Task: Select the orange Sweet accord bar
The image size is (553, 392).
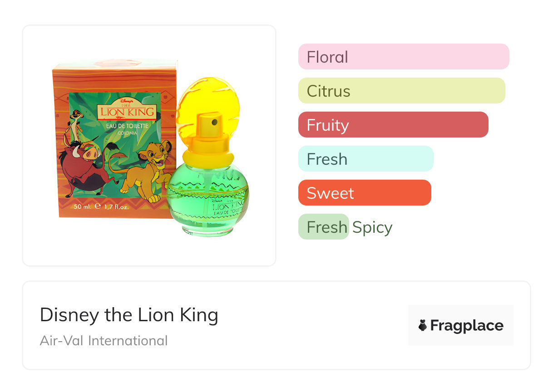Action: [x=364, y=193]
